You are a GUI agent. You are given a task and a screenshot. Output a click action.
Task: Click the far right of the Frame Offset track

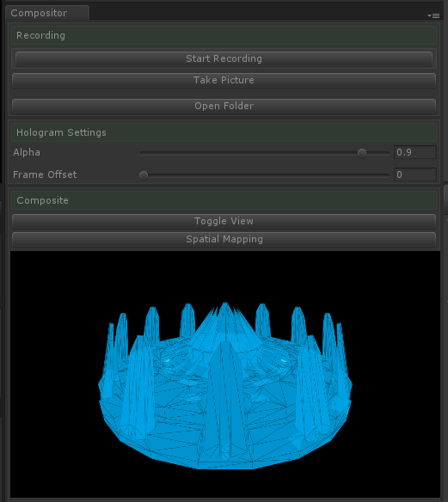pos(387,175)
